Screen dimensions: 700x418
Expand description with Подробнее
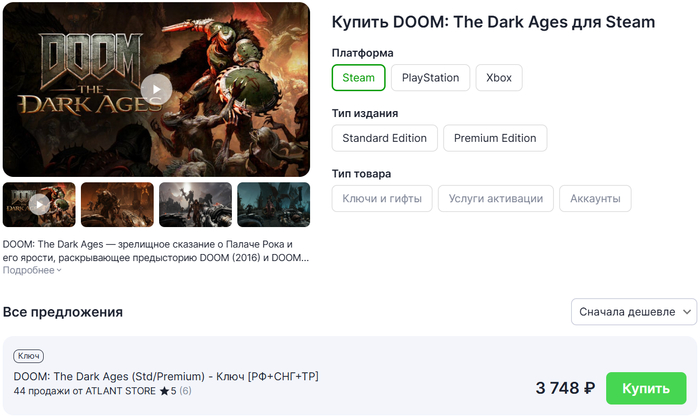click(x=32, y=270)
